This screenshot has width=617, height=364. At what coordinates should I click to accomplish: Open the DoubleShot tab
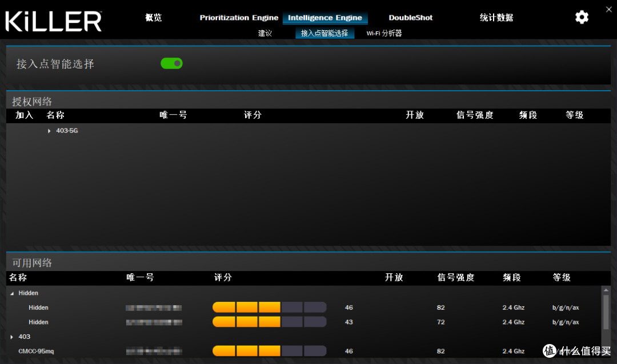410,18
